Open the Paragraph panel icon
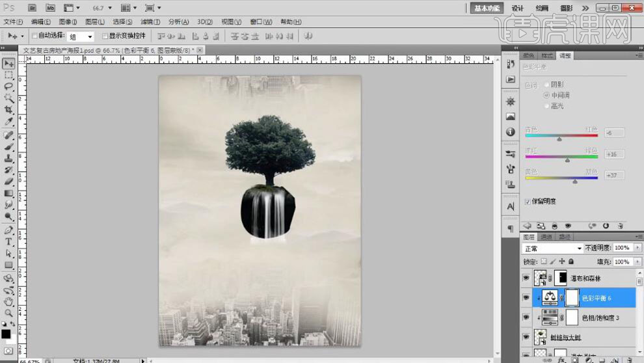644x363 pixels. tap(511, 228)
